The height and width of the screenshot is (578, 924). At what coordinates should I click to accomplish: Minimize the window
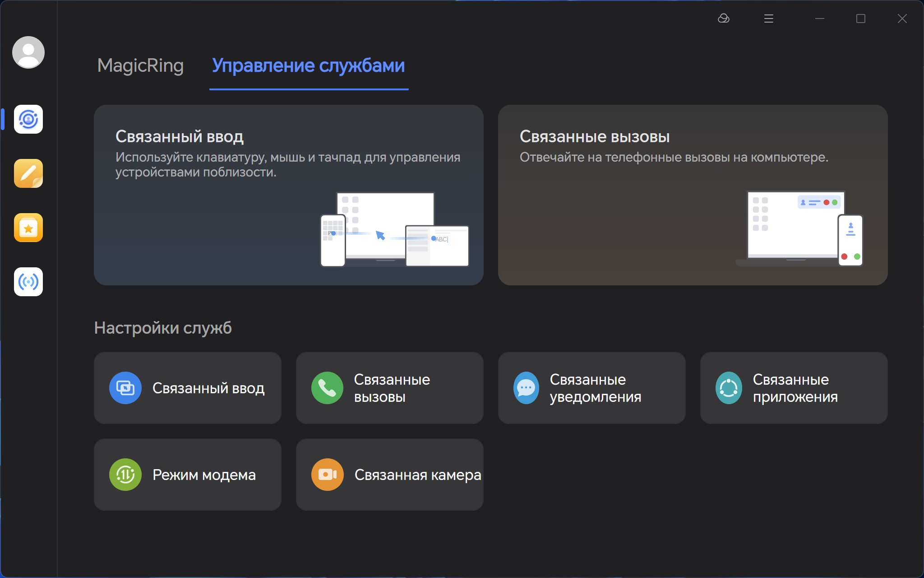(820, 19)
